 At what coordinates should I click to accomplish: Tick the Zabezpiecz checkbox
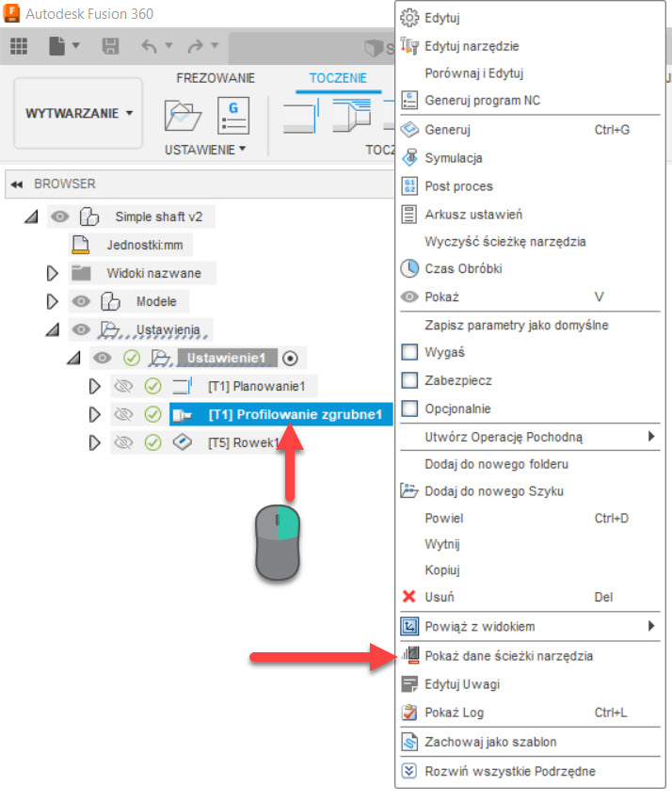pos(409,380)
